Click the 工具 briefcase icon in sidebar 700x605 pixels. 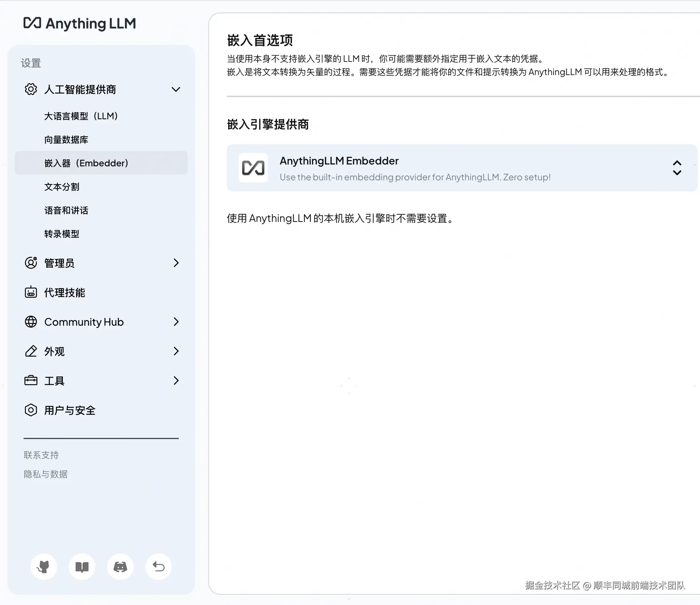31,381
